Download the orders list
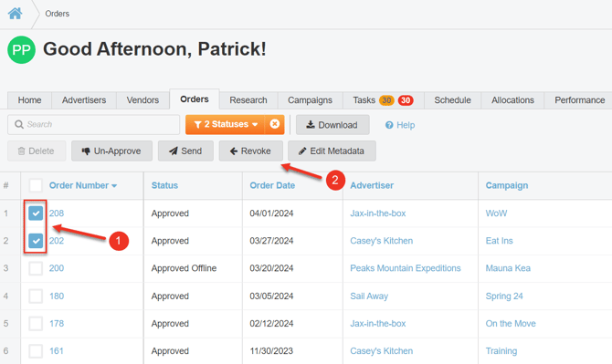 click(x=332, y=125)
